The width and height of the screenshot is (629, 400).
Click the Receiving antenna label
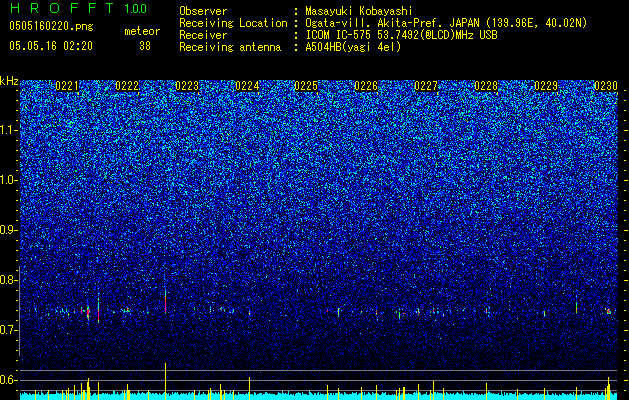[x=230, y=47]
